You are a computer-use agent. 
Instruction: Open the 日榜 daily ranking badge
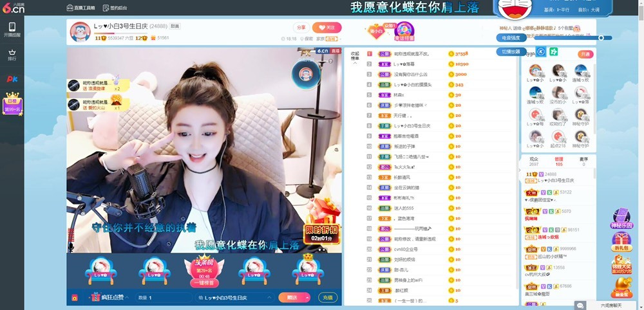tap(12, 104)
